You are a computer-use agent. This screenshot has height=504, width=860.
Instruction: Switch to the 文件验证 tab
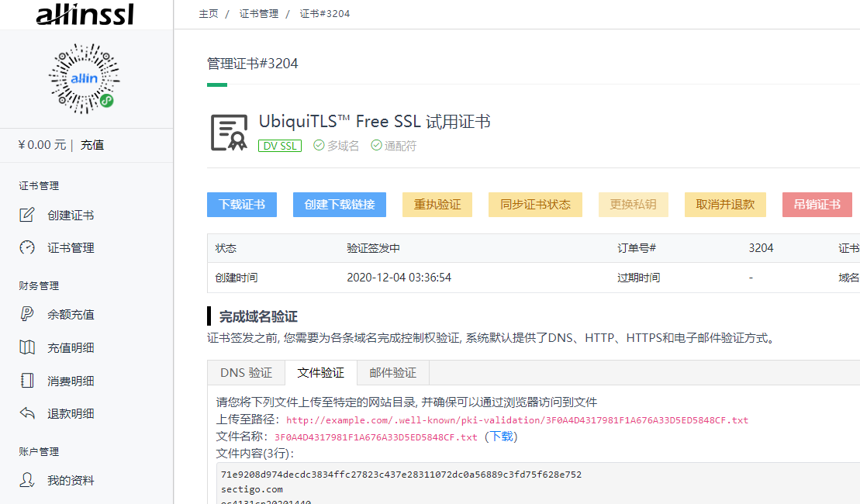[x=321, y=373]
